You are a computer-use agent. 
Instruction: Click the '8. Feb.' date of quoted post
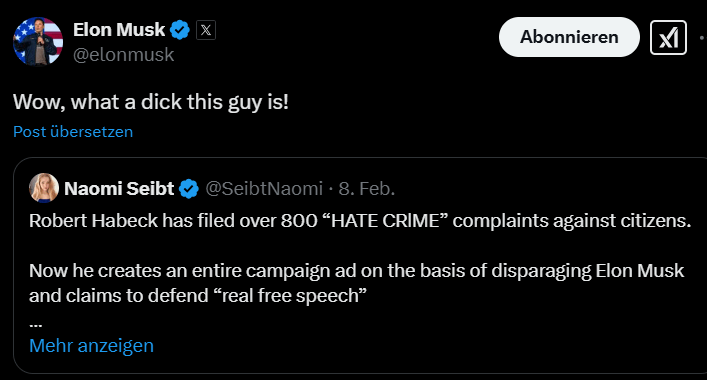click(x=367, y=188)
